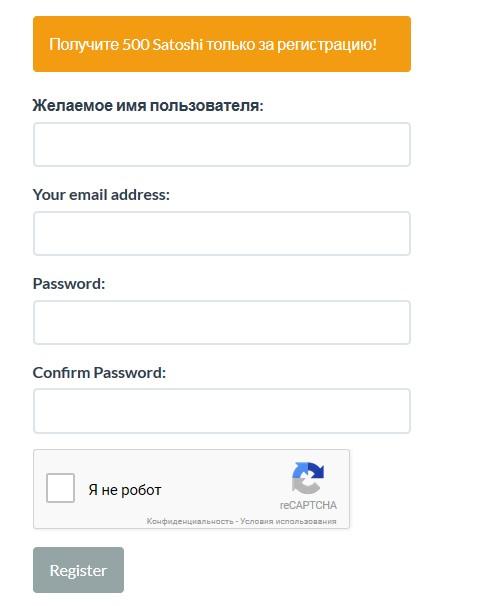This screenshot has width=482, height=606.
Task: Click into the Confirm Password field
Action: pos(222,411)
